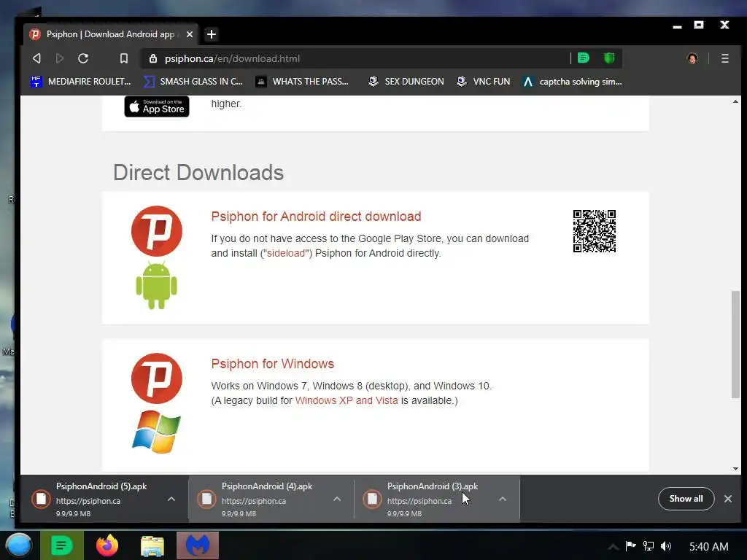Close the downloads bar

click(728, 499)
